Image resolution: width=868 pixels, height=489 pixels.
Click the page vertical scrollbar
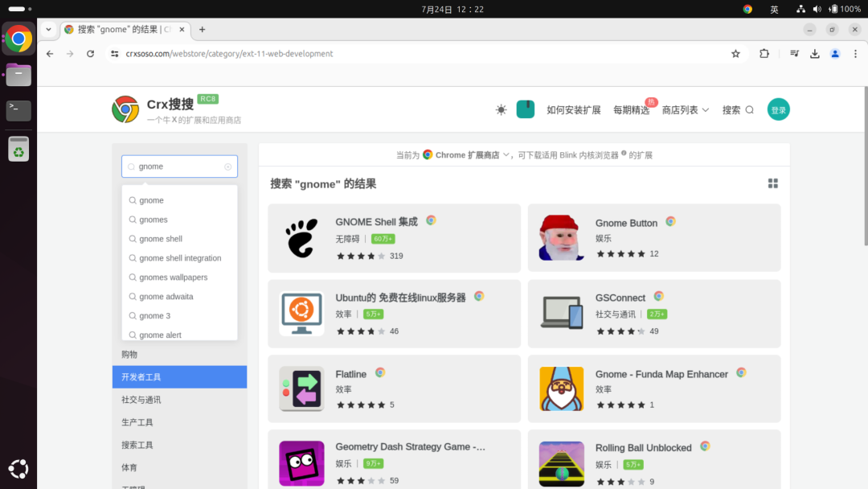[x=866, y=166]
